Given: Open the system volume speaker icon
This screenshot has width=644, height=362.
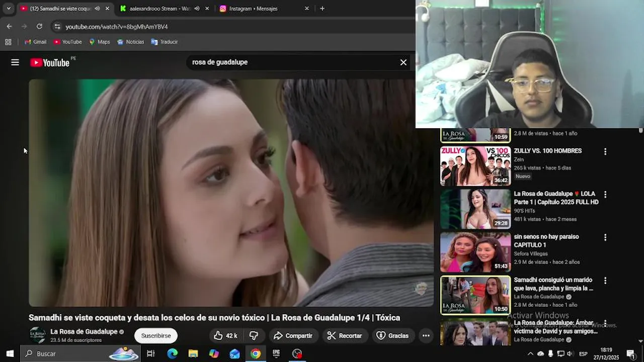Looking at the screenshot, I should (570, 353).
